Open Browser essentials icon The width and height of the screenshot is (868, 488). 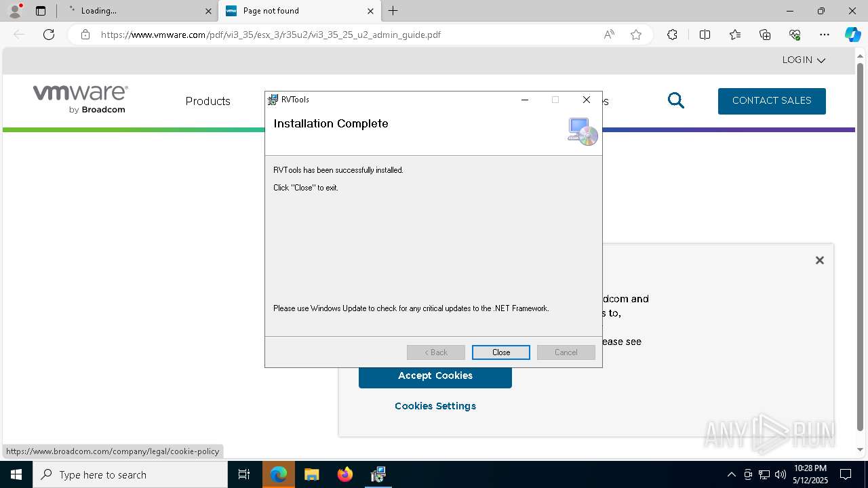(795, 35)
